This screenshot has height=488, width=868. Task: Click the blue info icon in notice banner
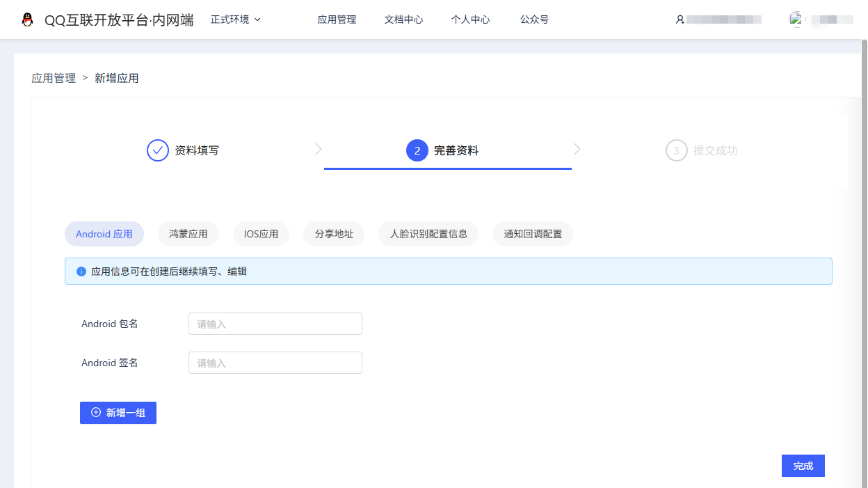pyautogui.click(x=81, y=271)
